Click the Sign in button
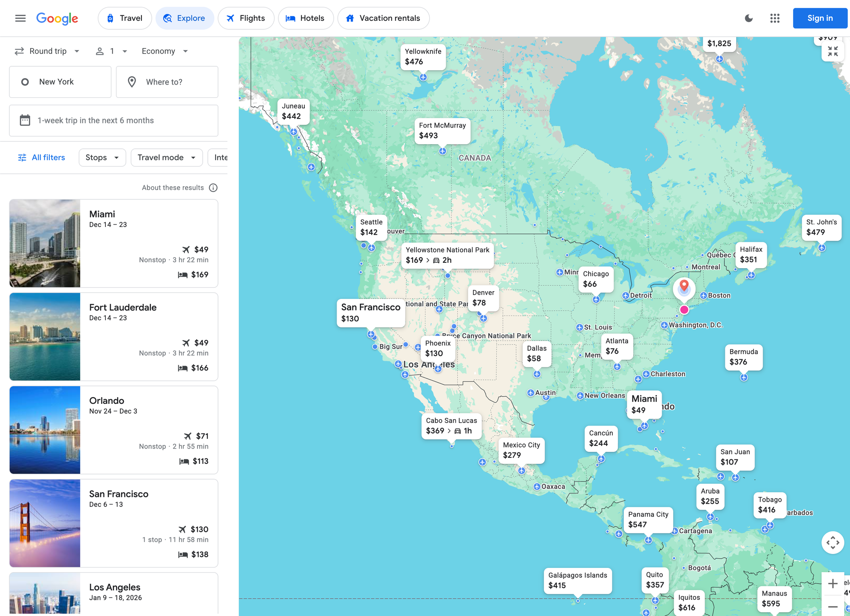This screenshot has width=850, height=616. [820, 18]
